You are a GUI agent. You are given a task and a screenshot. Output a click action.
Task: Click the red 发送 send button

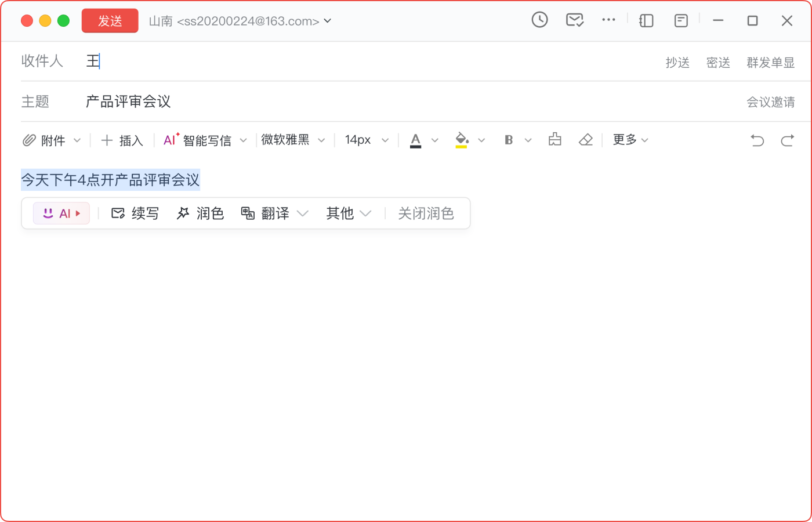pyautogui.click(x=110, y=20)
